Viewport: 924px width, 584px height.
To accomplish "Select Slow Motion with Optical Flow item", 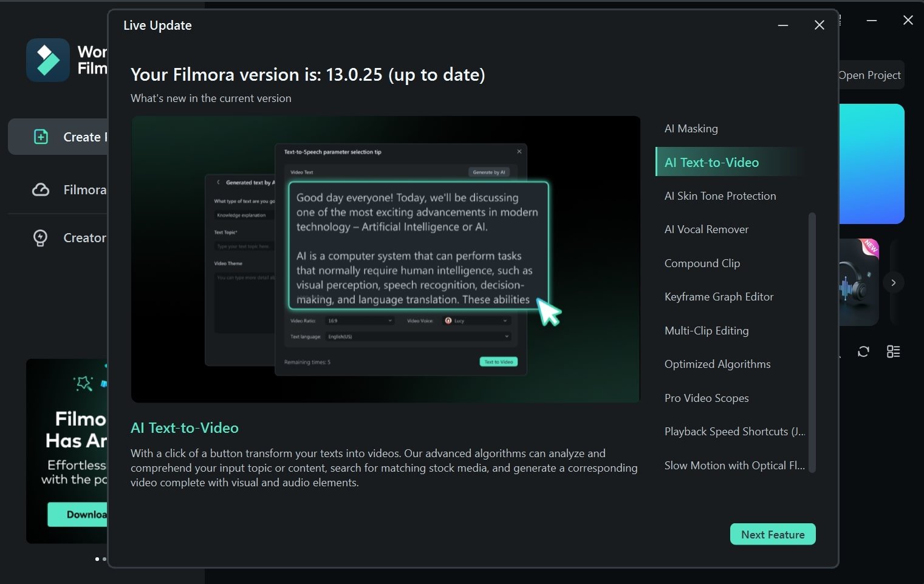I will click(734, 466).
